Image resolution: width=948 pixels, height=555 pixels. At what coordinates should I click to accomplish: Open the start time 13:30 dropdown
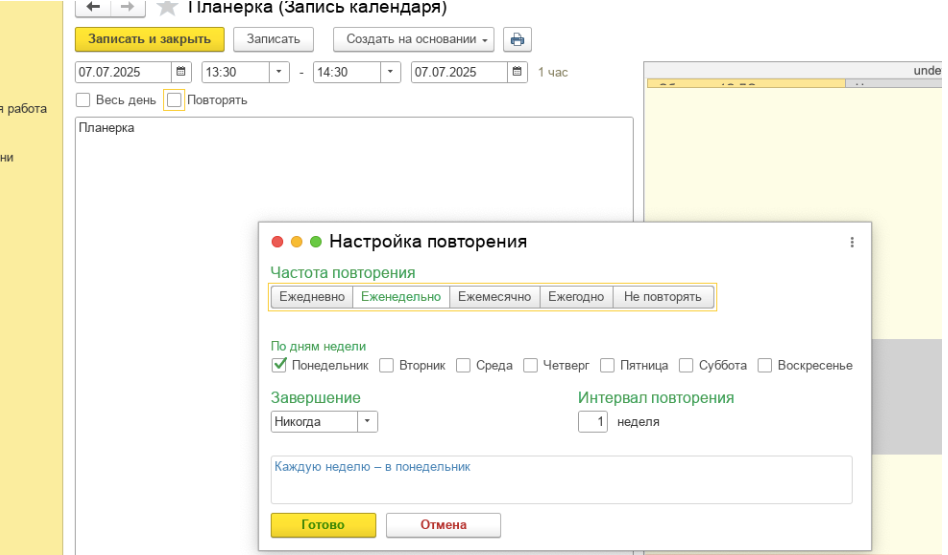pyautogui.click(x=277, y=72)
